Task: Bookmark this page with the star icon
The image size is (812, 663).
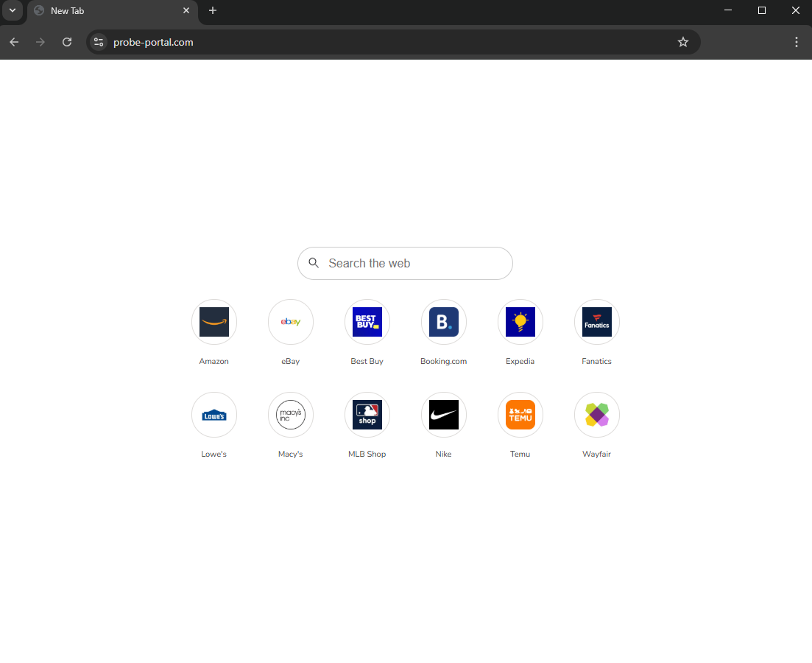Action: tap(683, 42)
